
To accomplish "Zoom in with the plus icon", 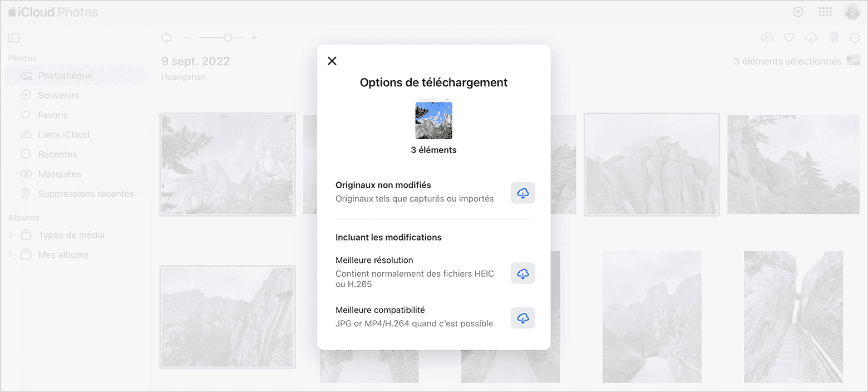I will tap(254, 38).
